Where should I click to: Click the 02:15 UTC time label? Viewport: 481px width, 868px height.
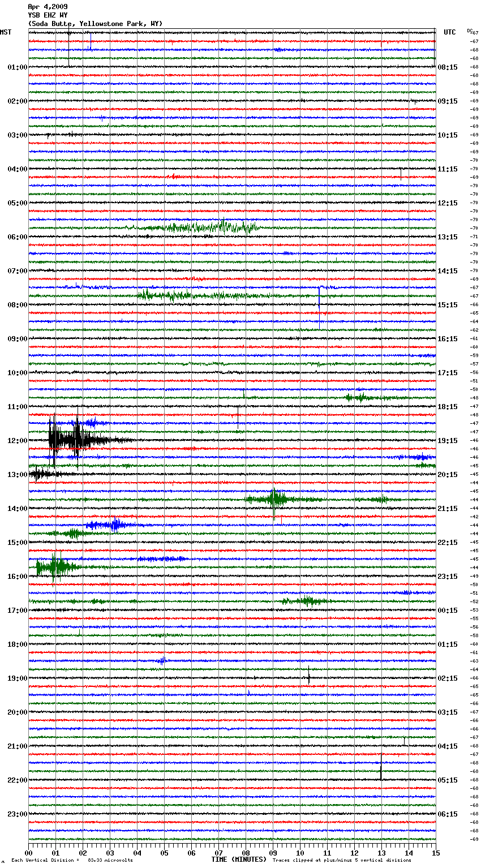448,678
